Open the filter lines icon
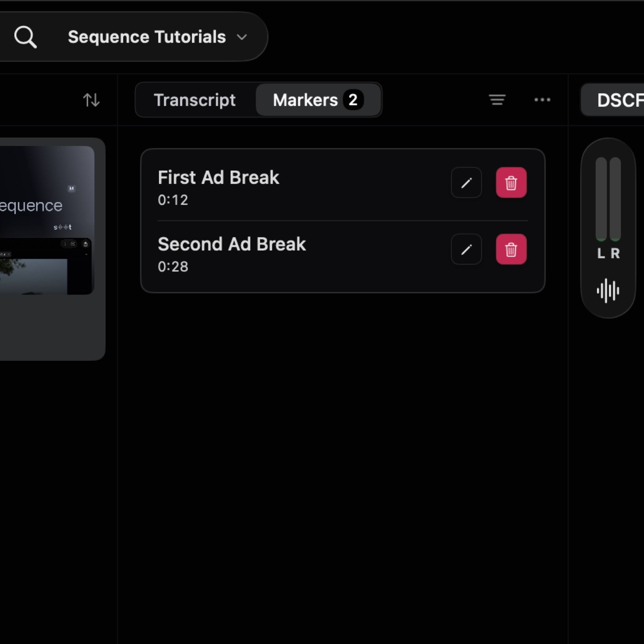 [x=497, y=100]
